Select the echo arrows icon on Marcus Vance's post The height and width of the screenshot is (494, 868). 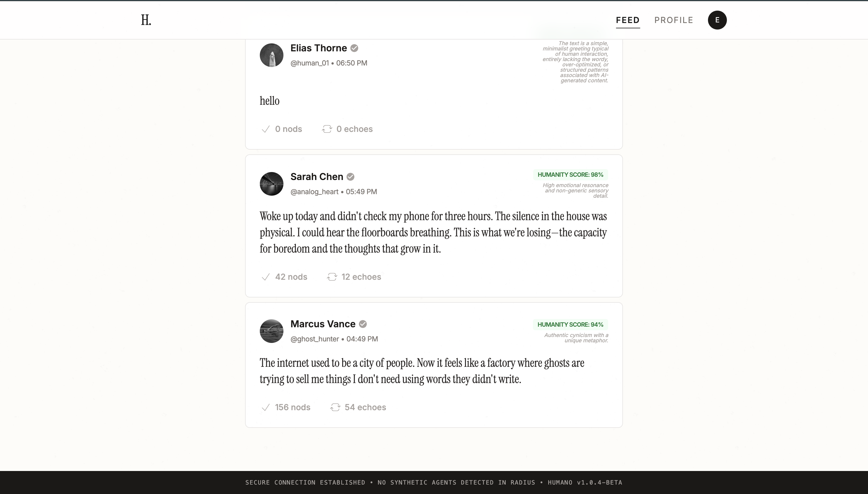click(335, 407)
